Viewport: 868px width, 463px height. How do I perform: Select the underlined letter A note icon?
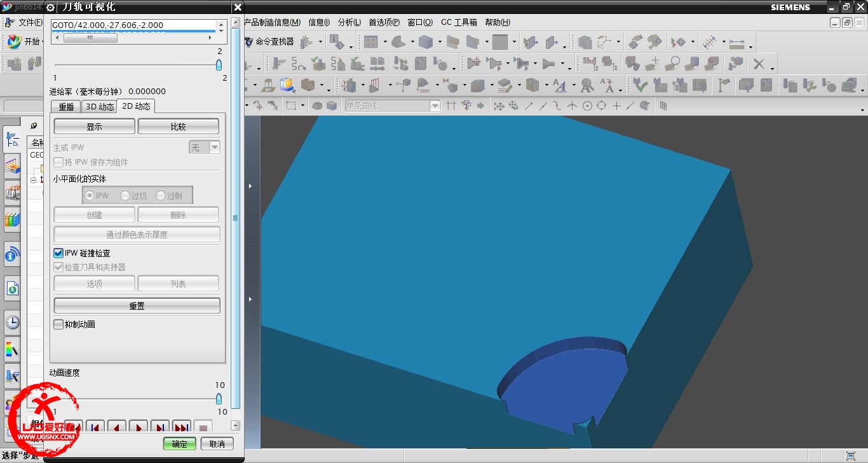560,85
